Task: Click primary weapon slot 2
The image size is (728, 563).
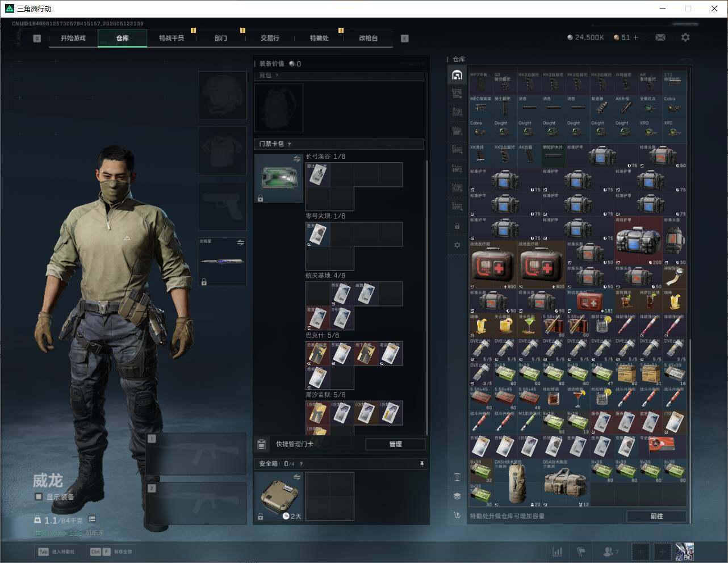Action: [x=196, y=503]
